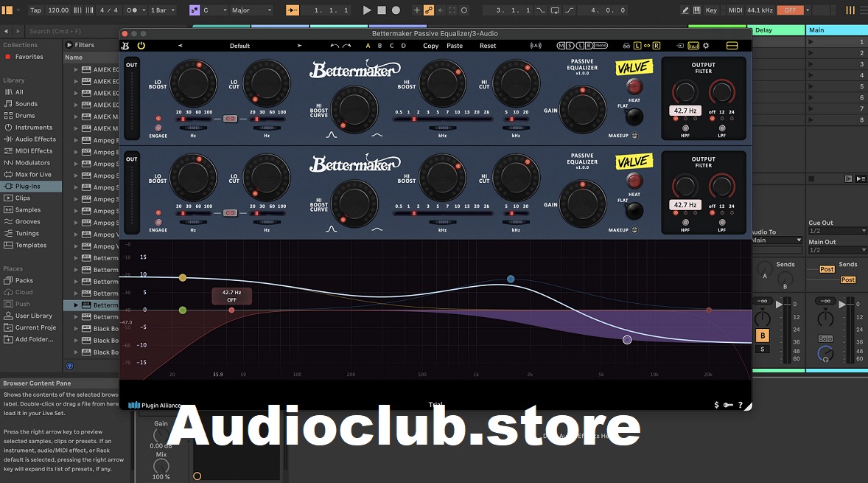Screen dimensions: 868x483
Task: Click the redo arrow in plugin toolbar
Action: [347, 46]
